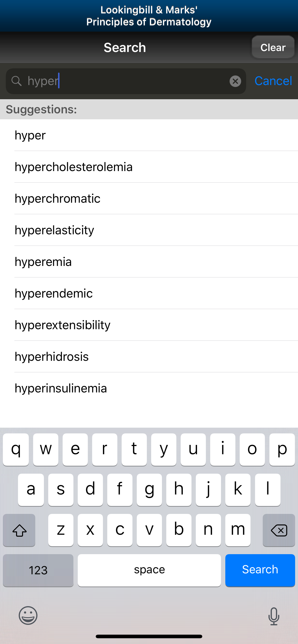The image size is (298, 644).
Task: Activate the dictation microphone
Action: click(274, 616)
